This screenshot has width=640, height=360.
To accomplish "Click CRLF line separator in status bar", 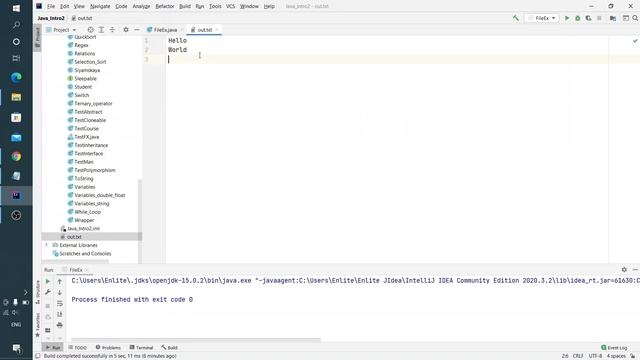I will [578, 356].
